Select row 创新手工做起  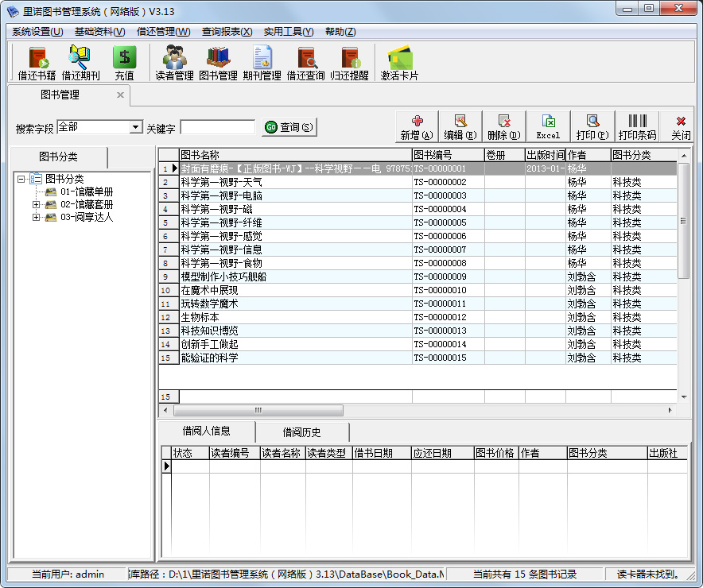point(418,344)
